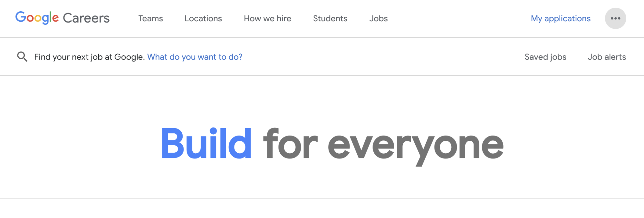Click the Google logo
The height and width of the screenshot is (218, 644).
(x=37, y=18)
